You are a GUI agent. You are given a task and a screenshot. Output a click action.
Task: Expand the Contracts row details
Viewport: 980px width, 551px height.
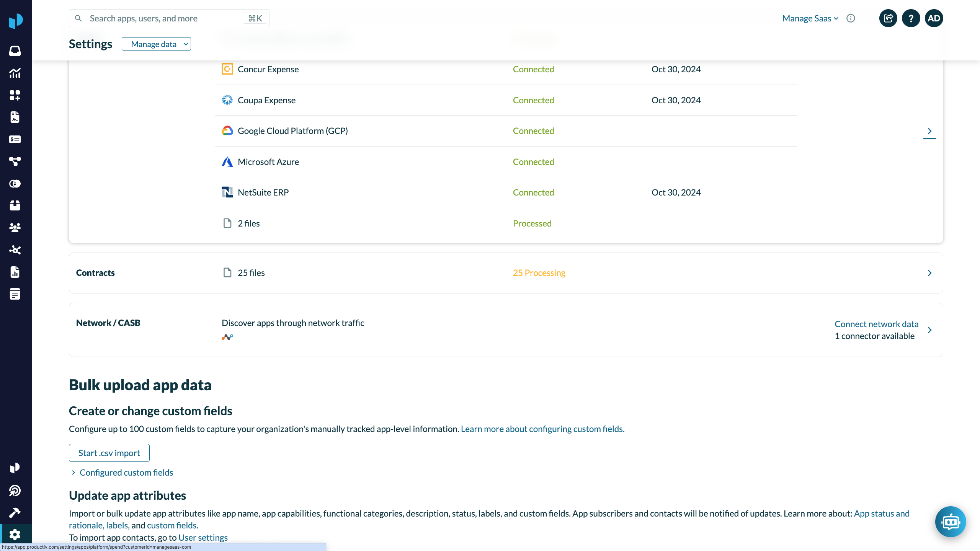coord(930,273)
